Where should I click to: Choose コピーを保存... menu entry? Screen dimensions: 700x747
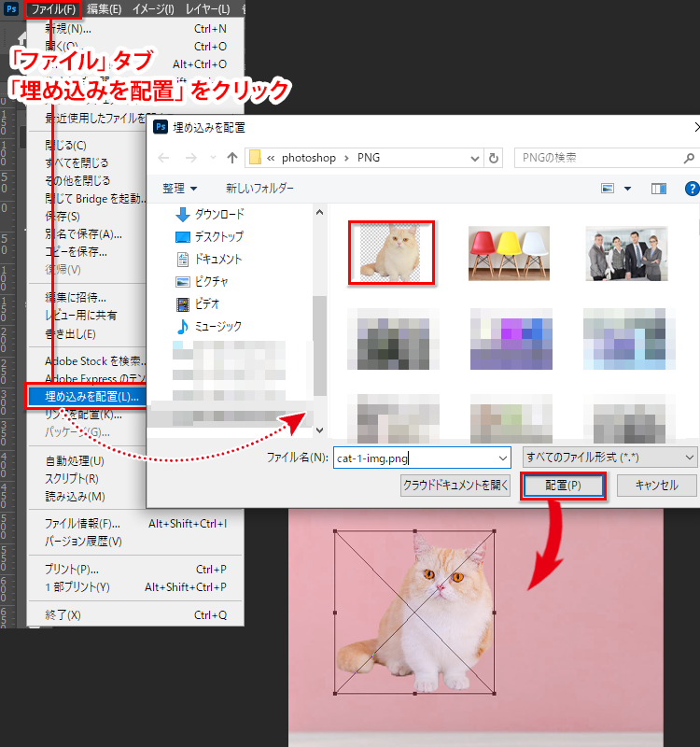coord(88,251)
